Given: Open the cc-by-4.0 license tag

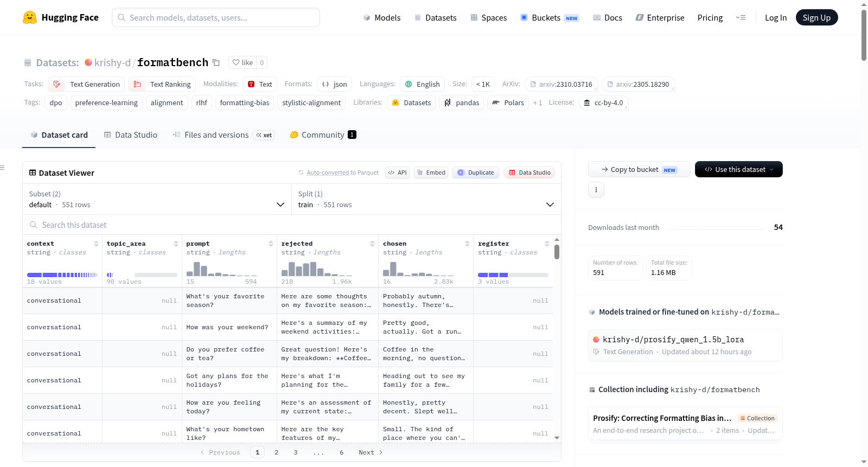Looking at the screenshot, I should point(603,103).
